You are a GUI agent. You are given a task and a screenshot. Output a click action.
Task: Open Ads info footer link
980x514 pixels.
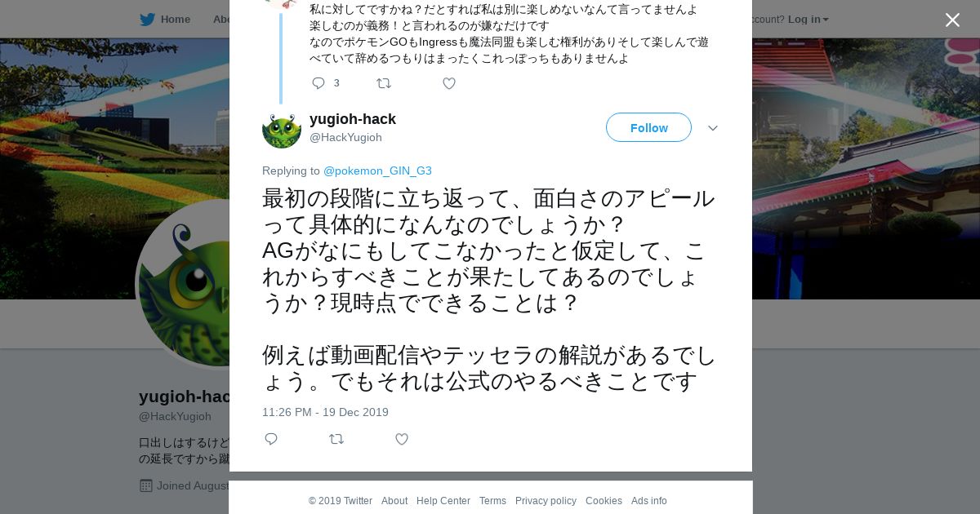coord(648,501)
